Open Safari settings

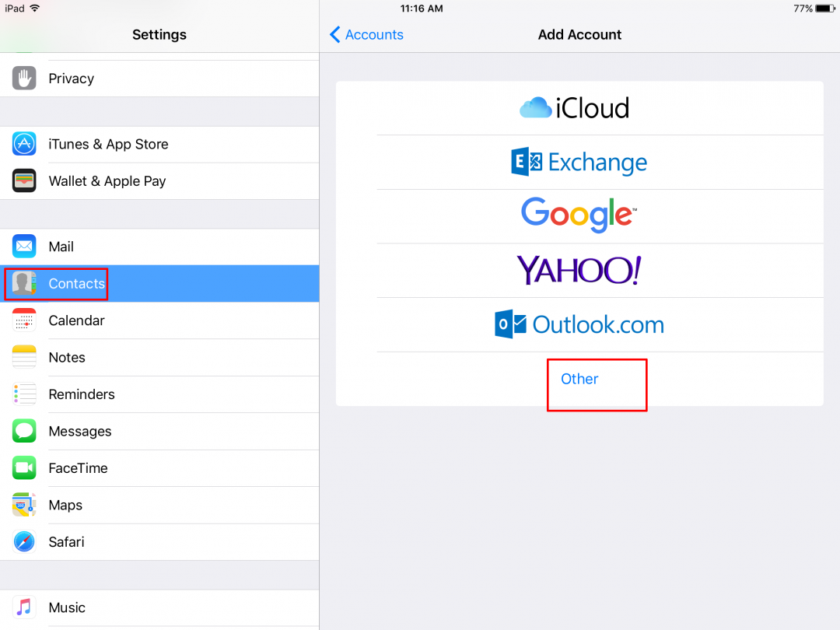click(66, 541)
